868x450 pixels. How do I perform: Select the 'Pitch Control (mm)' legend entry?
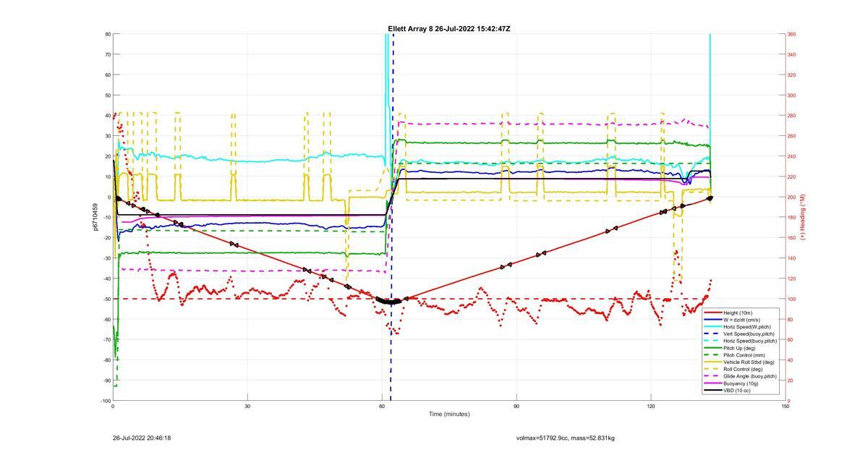(x=743, y=355)
